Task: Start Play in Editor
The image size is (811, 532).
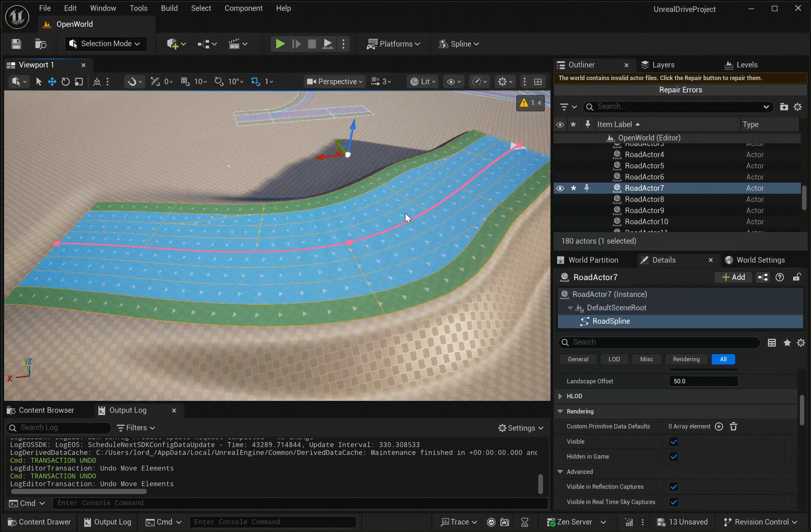Action: tap(280, 44)
